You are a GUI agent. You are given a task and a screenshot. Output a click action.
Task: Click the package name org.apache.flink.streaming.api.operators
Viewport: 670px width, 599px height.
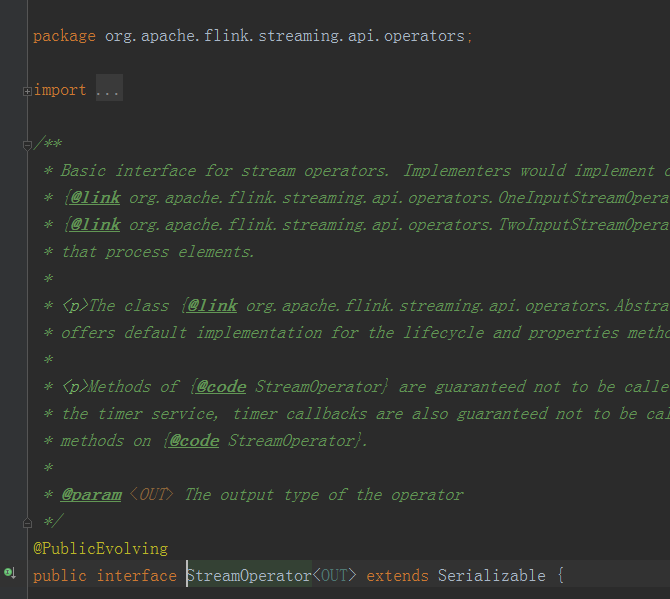(284, 36)
